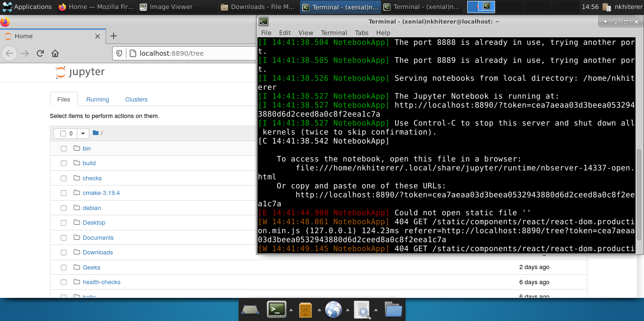The height and width of the screenshot is (321, 644).
Task: Open application finder magnifier icon in dock
Action: 362,310
